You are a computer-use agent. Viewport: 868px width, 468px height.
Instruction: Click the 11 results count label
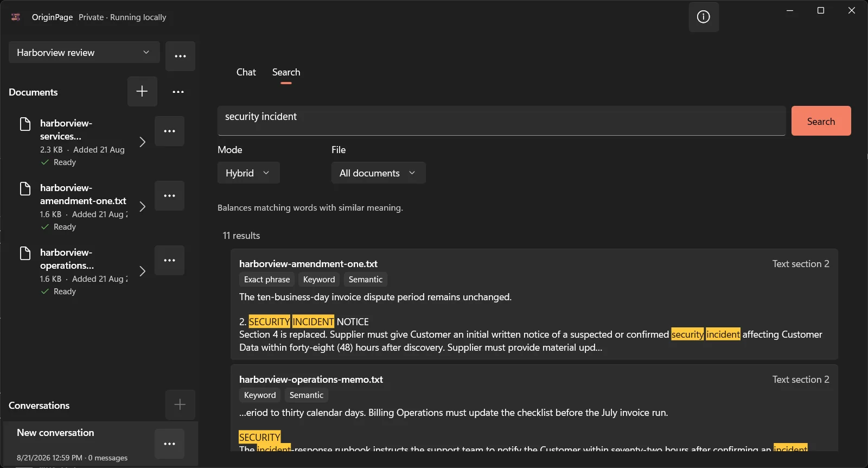click(x=241, y=235)
